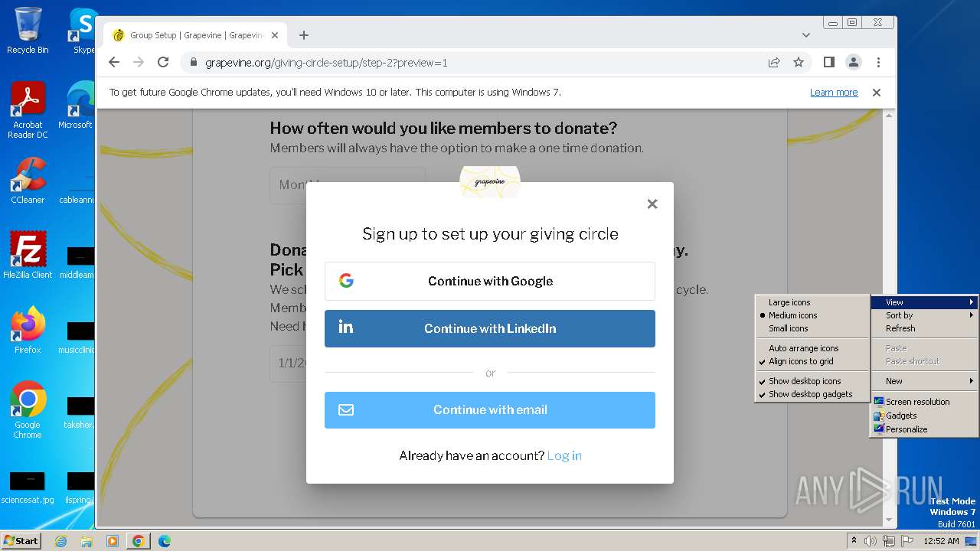Open Google Chrome desktop icon
Screen dimensions: 980x551
coord(28,409)
